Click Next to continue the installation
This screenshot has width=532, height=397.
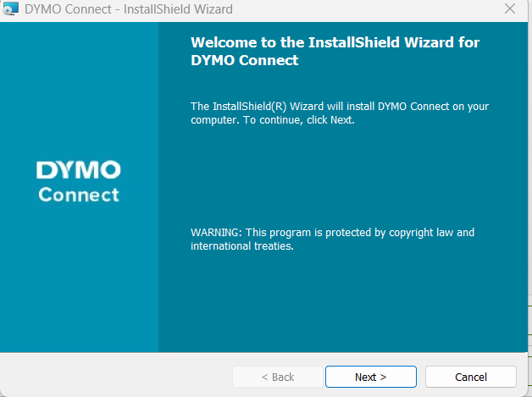[x=370, y=377]
